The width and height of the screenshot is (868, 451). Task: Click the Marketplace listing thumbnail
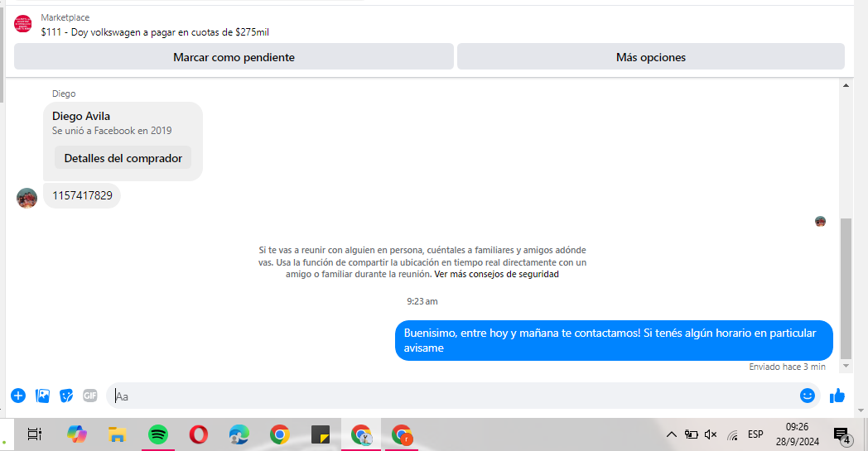click(23, 24)
